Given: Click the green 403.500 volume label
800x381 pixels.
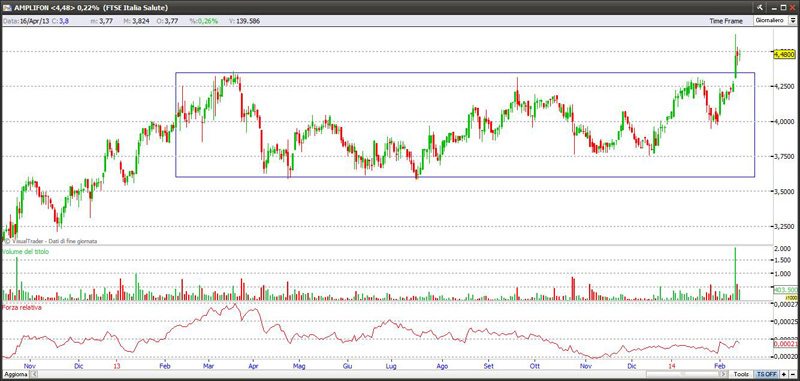Looking at the screenshot, I should [x=786, y=289].
